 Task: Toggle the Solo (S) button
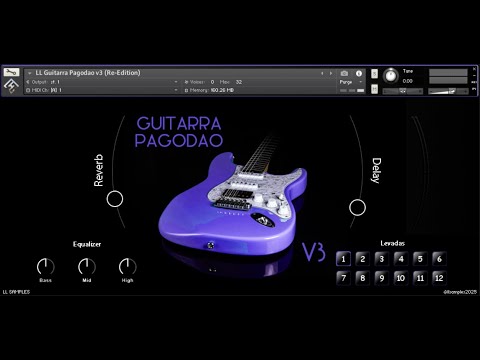(x=374, y=74)
